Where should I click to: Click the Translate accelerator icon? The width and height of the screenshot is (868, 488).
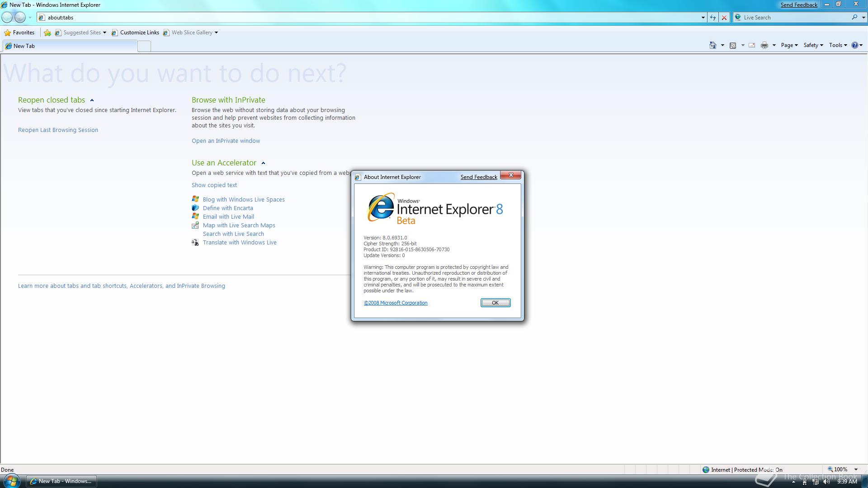[x=195, y=243]
